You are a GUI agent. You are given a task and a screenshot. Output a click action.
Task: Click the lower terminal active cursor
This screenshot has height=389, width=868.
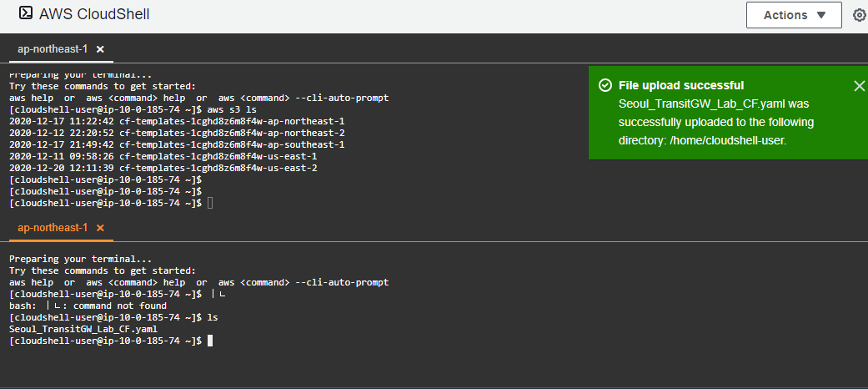210,341
